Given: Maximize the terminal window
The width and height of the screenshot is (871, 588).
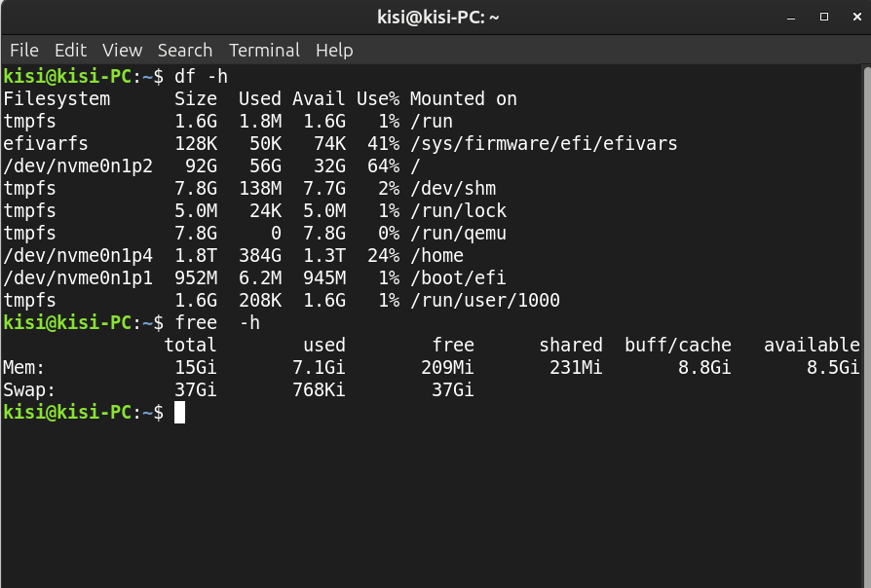Looking at the screenshot, I should coord(824,18).
